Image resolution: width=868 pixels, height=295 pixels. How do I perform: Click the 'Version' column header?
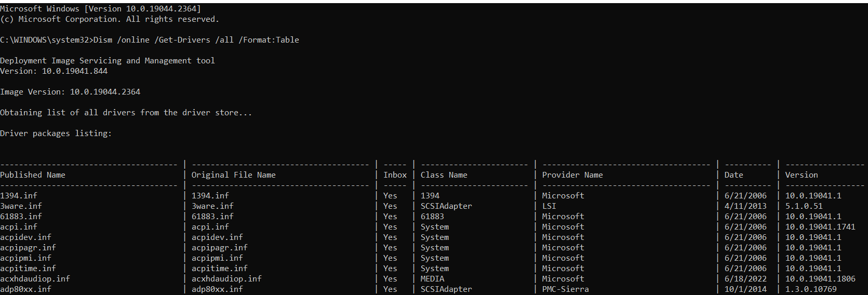[801, 175]
